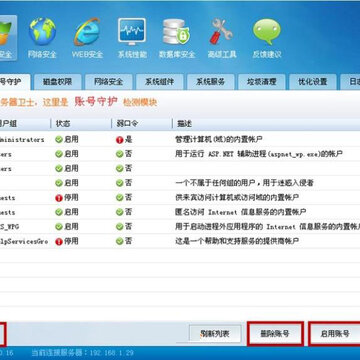Switch to the 系统服务 tab

[x=210, y=82]
